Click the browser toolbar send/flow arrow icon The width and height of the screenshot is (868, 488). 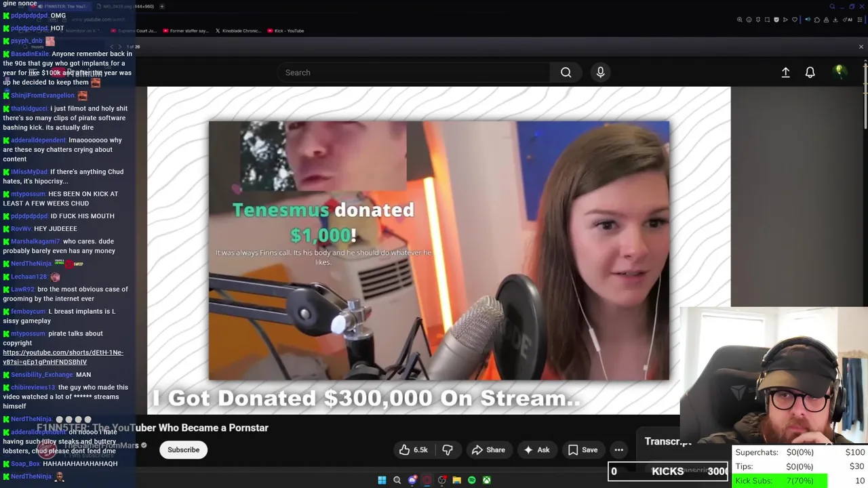[785, 20]
